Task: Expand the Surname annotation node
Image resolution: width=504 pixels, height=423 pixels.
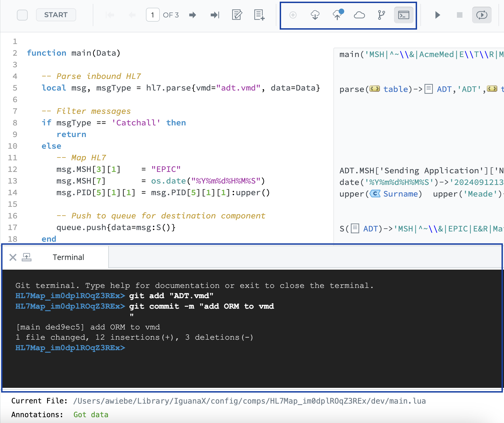Action: pyautogui.click(x=400, y=194)
